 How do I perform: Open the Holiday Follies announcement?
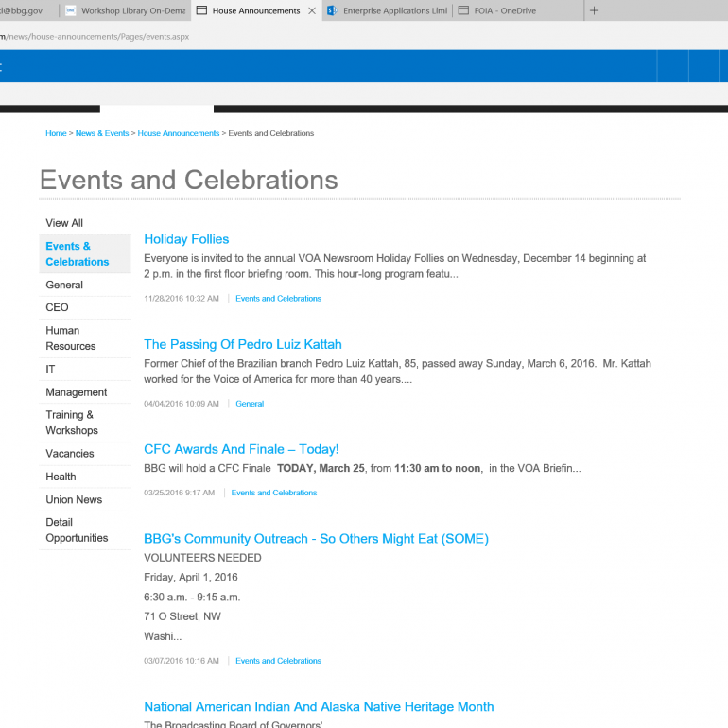pos(186,239)
